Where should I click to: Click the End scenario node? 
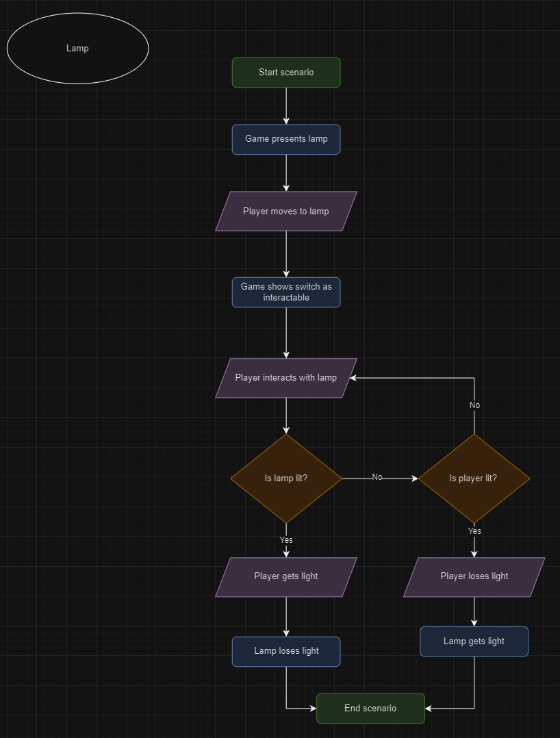point(370,709)
